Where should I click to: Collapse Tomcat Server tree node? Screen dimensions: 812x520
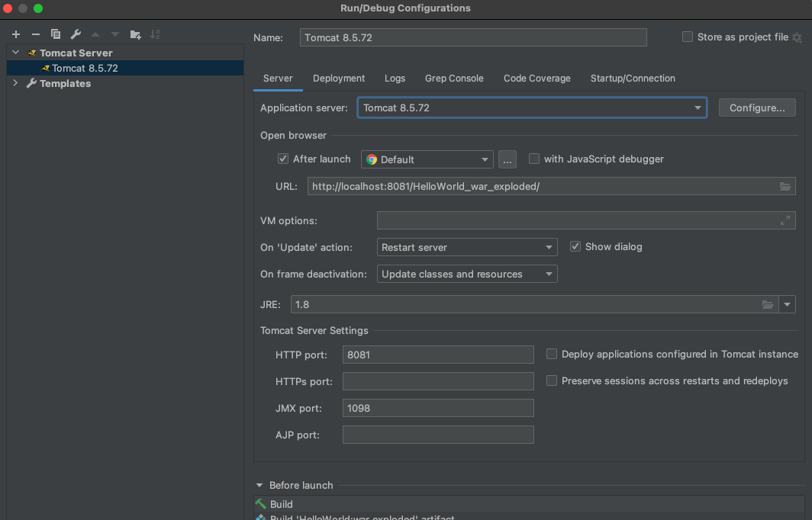click(x=15, y=53)
